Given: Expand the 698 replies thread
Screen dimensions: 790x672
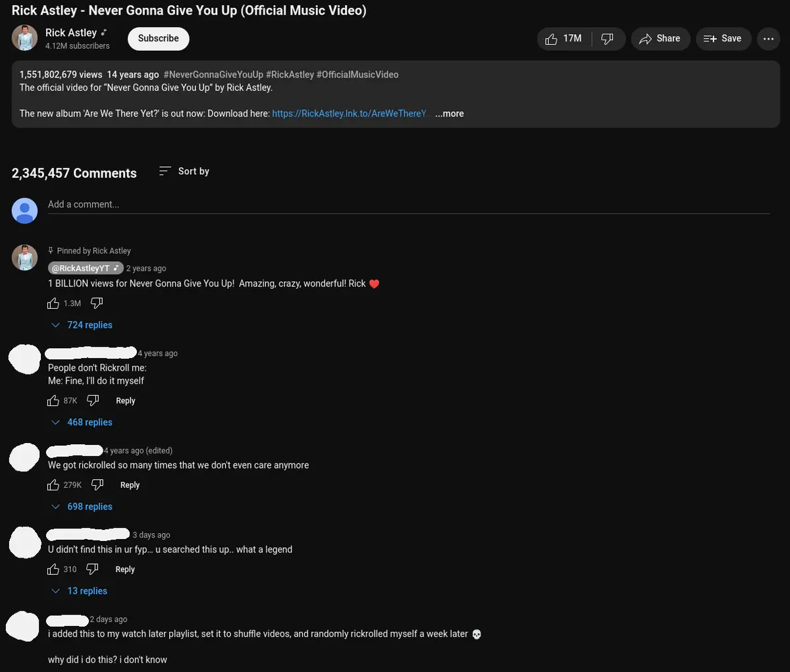Looking at the screenshot, I should click(90, 506).
